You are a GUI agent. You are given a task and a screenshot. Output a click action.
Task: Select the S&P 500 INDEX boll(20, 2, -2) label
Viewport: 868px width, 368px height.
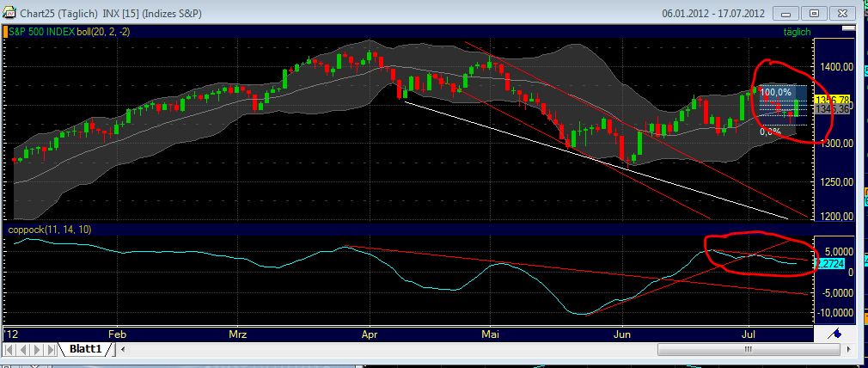click(70, 32)
